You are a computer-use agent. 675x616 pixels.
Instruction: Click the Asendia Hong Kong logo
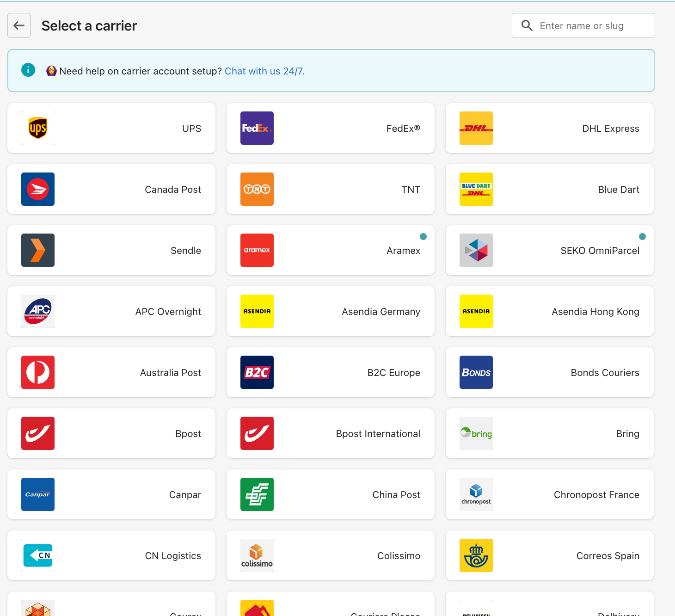coord(476,311)
